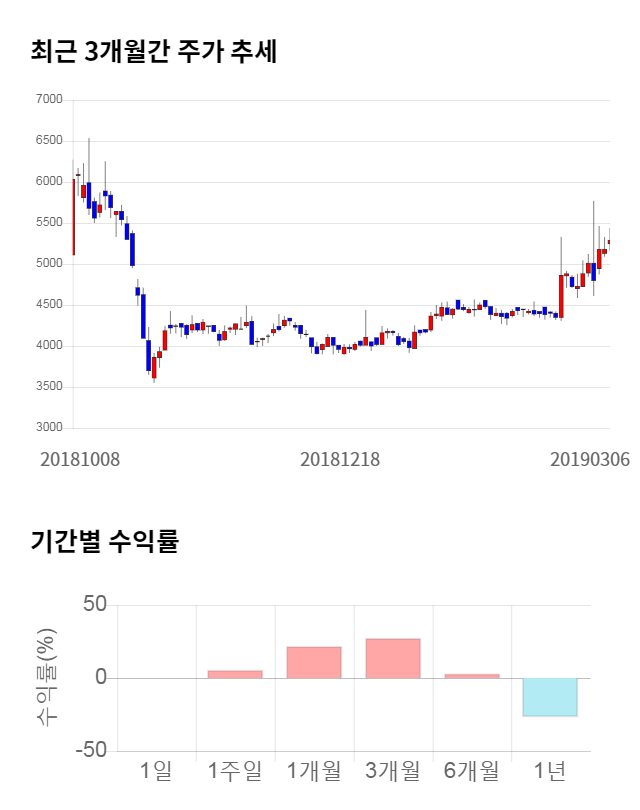Image resolution: width=640 pixels, height=810 pixels.
Task: Click the 7000 price axis label
Action: (x=48, y=100)
